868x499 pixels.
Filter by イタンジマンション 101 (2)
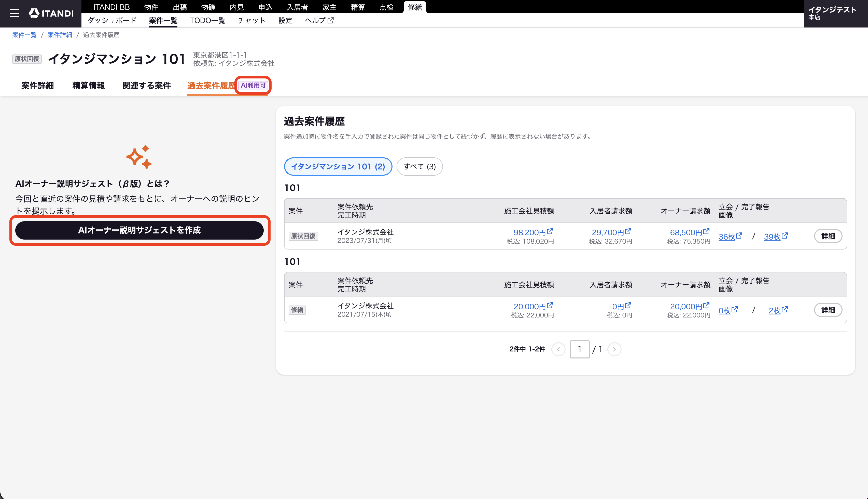click(x=338, y=167)
